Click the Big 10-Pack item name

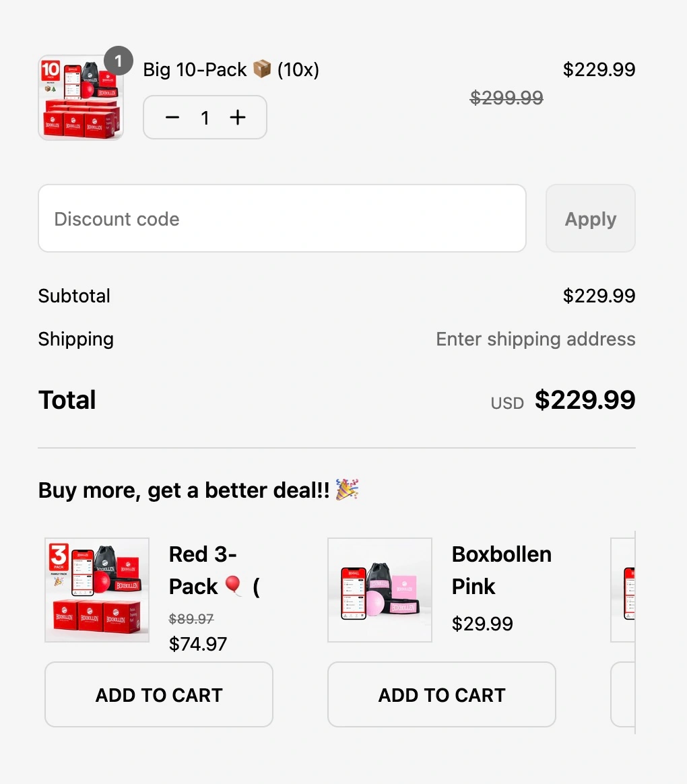[x=195, y=69]
